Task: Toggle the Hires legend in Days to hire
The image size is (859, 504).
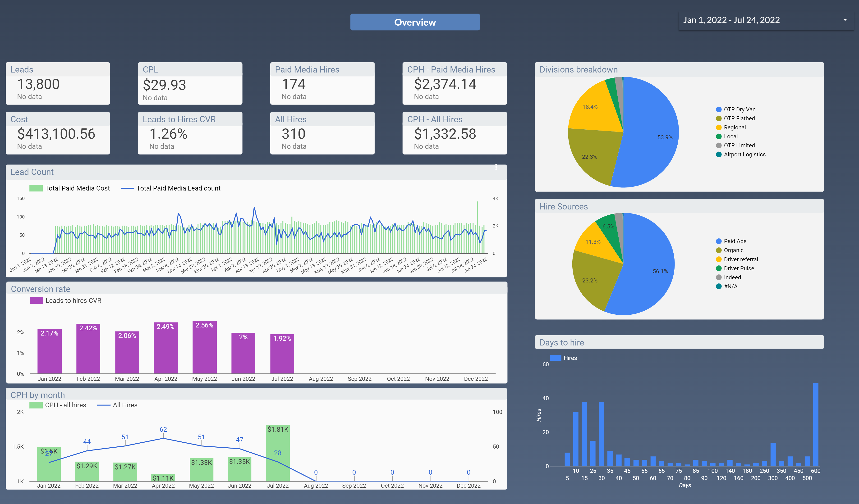Action: 555,358
